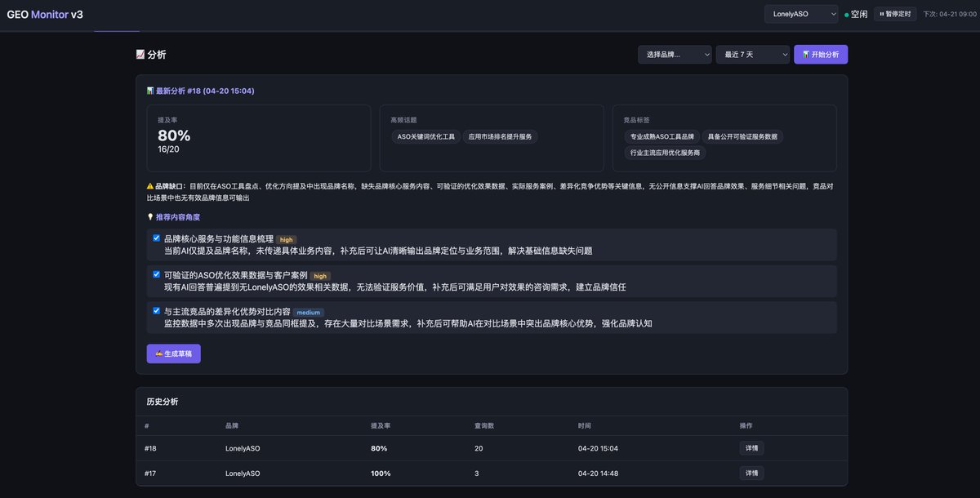
Task: Click the high badge on 品牌核心服务 item
Action: click(287, 239)
